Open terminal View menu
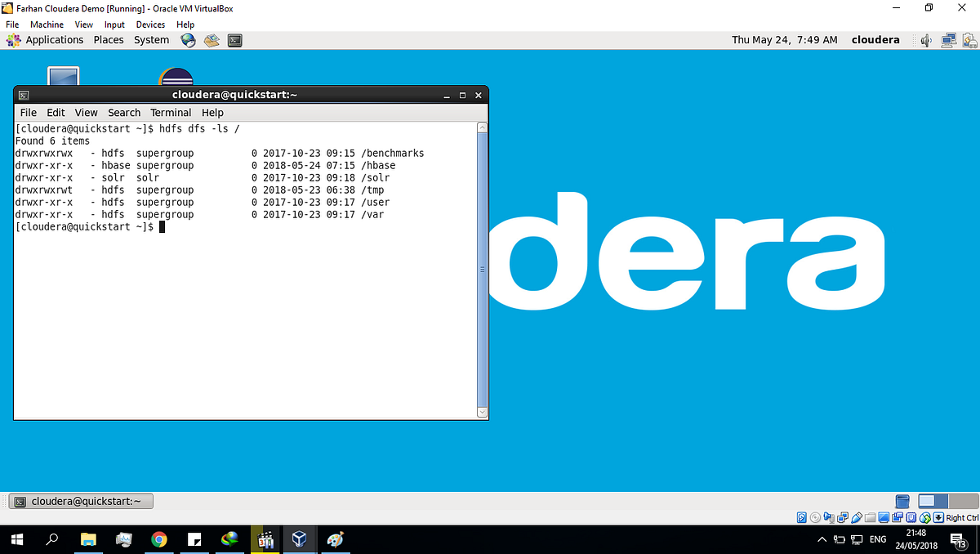 click(86, 113)
